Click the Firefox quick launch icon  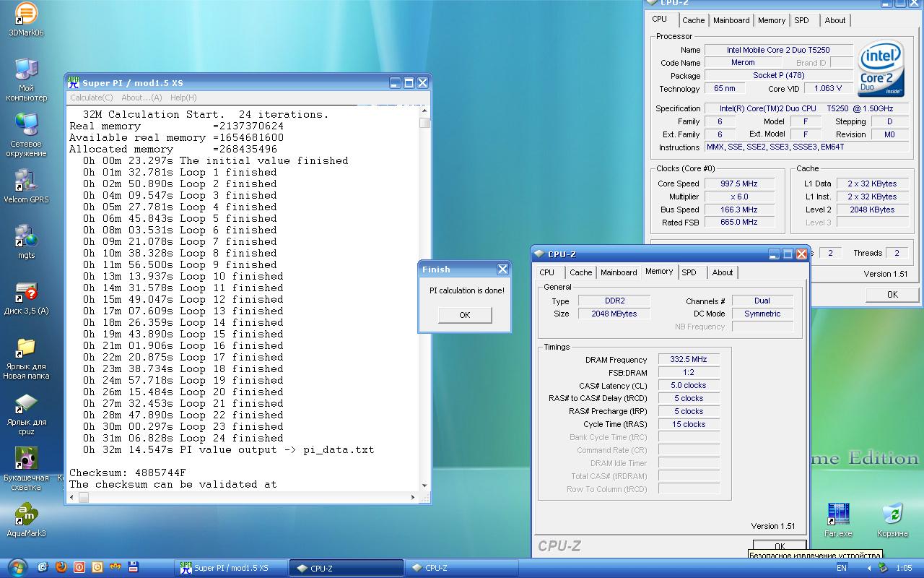61,567
